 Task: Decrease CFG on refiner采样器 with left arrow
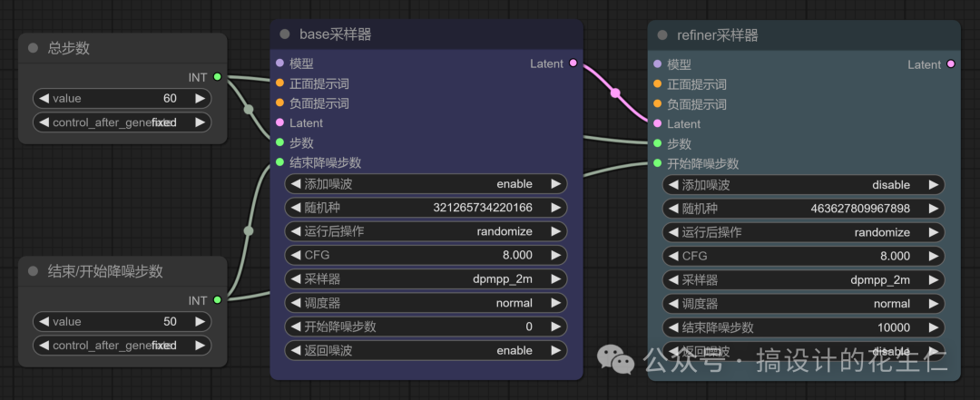click(673, 257)
